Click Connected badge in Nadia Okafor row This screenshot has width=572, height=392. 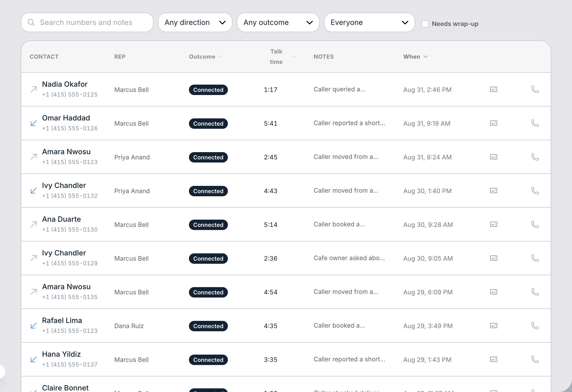pos(208,90)
